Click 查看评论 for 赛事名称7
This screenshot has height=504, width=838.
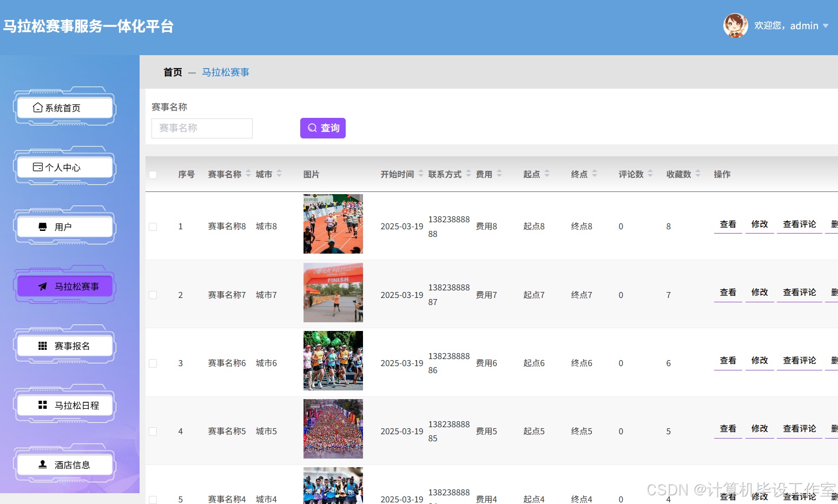pos(800,293)
